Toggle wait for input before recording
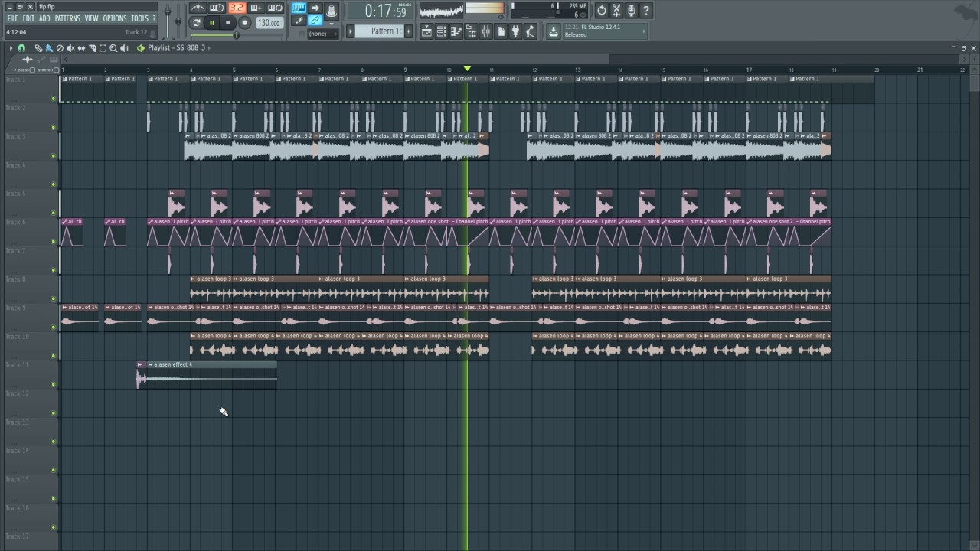The image size is (980, 551). tap(217, 8)
